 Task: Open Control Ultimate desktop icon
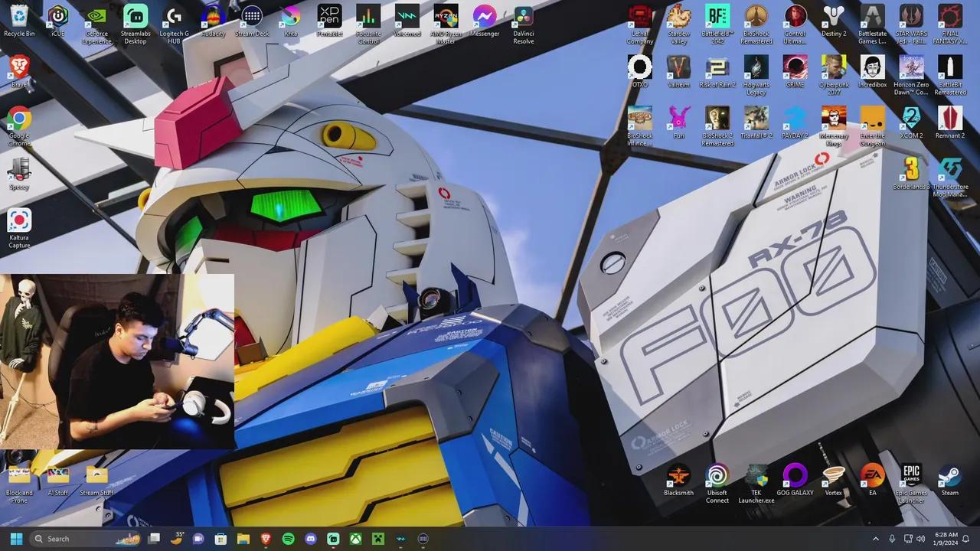[795, 24]
